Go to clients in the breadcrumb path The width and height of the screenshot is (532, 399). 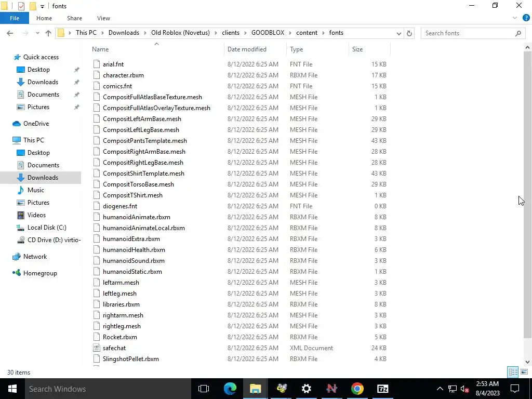tap(231, 33)
